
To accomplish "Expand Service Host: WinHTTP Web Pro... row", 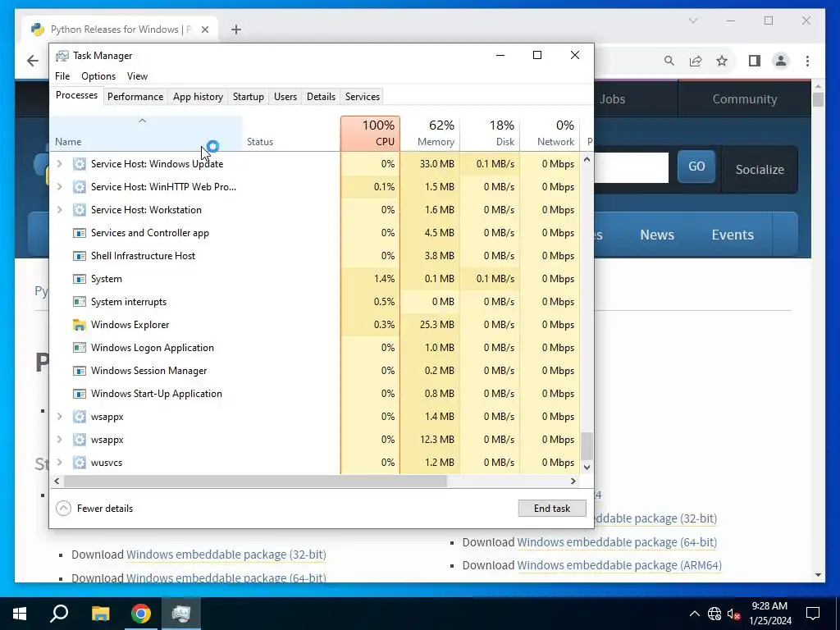I will point(59,187).
